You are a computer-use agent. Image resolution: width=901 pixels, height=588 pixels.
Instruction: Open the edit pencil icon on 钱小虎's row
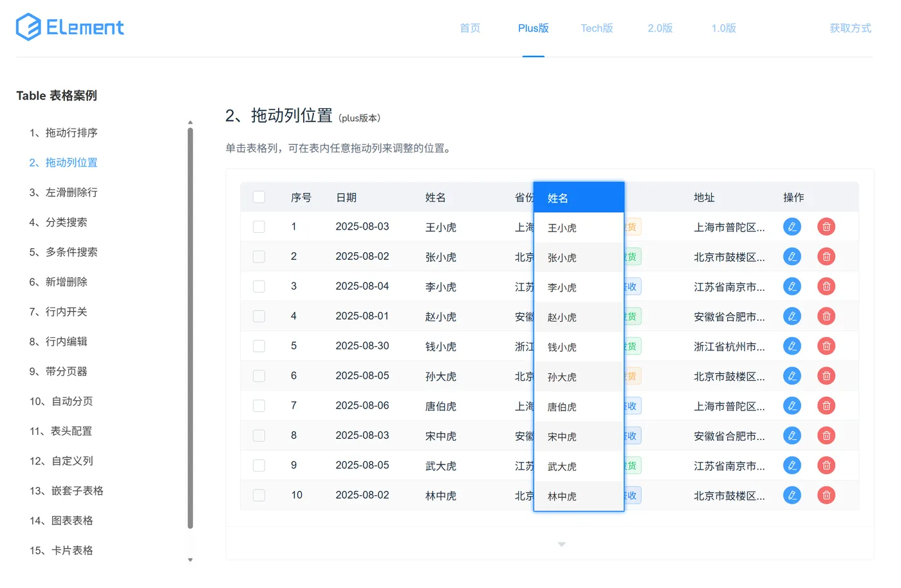point(792,345)
